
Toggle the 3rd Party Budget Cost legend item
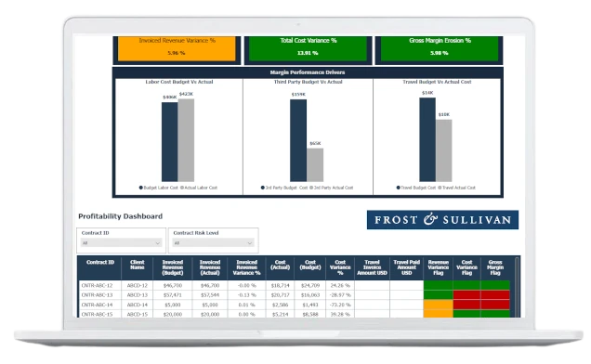point(284,188)
